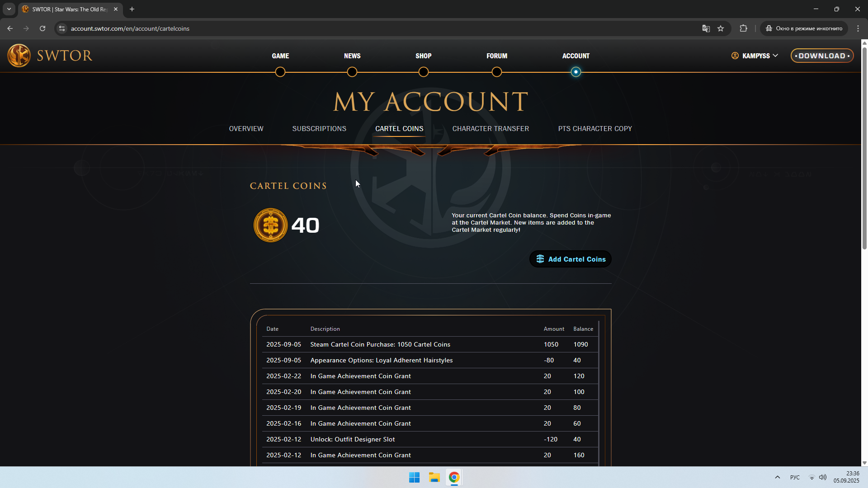Image resolution: width=868 pixels, height=488 pixels.
Task: Click the 2025-02-16 date cell
Action: coord(283,423)
